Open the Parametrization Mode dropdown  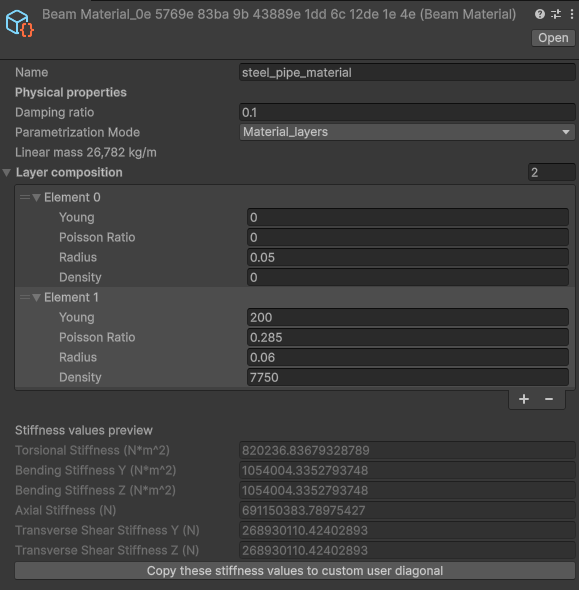(407, 132)
